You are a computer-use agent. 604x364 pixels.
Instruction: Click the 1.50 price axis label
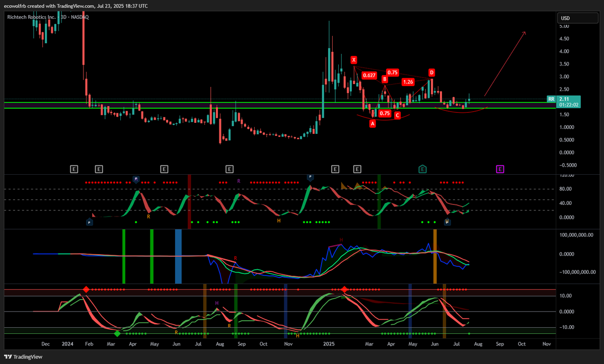(564, 114)
